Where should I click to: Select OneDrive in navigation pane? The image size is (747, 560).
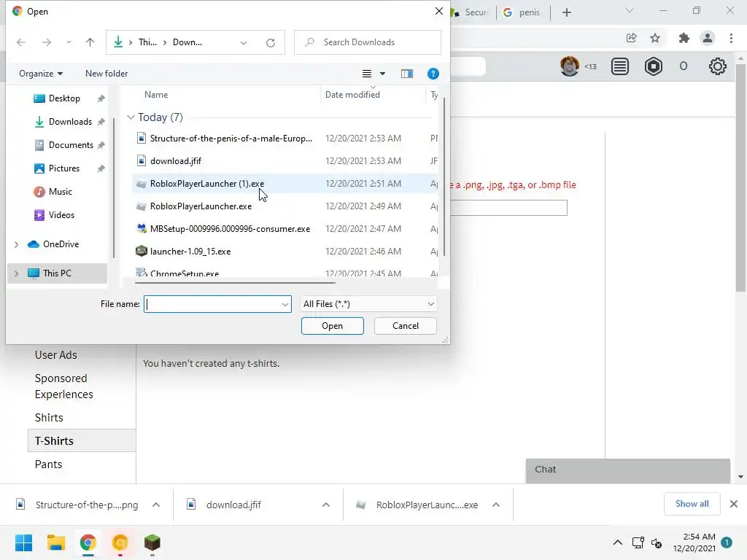(x=61, y=244)
